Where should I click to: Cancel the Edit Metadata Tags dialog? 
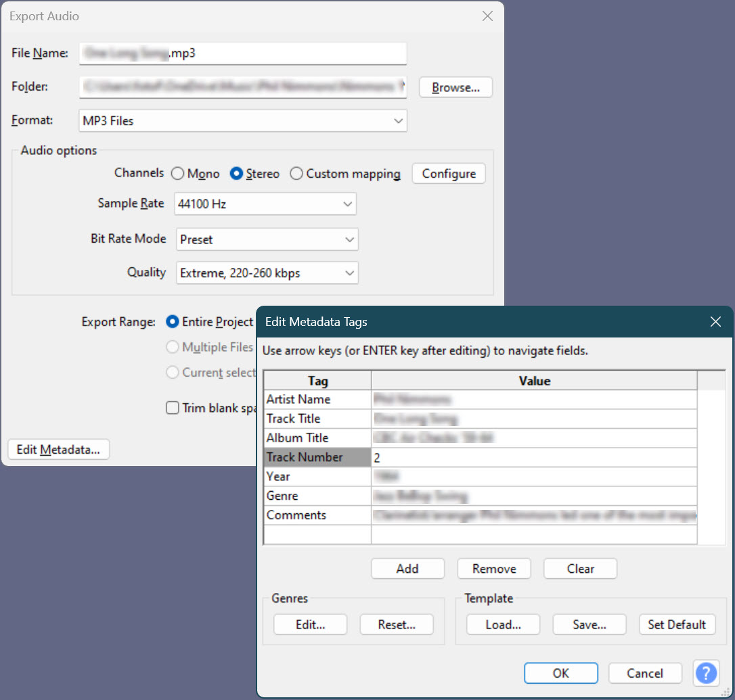click(x=645, y=673)
